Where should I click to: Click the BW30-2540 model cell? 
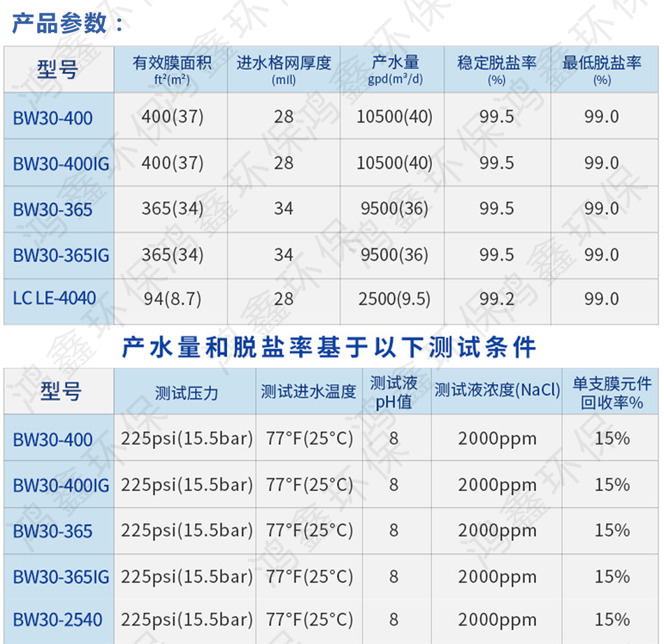click(57, 620)
